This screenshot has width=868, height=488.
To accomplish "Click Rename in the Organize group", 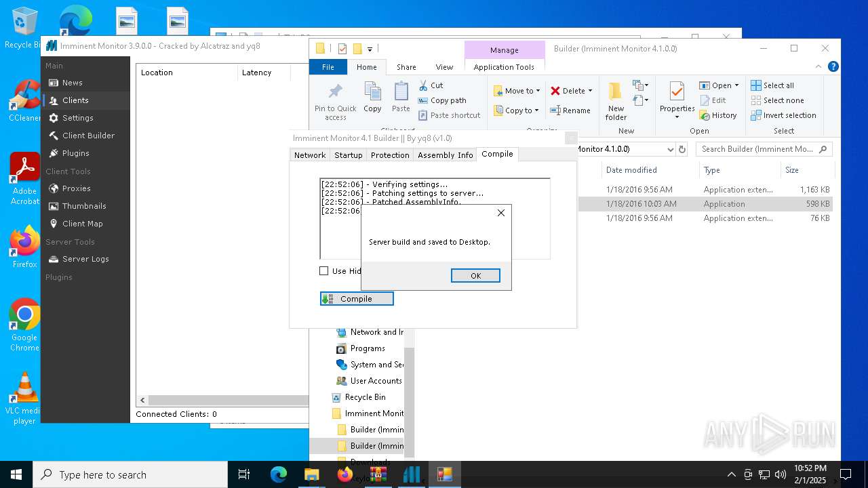I will point(570,110).
